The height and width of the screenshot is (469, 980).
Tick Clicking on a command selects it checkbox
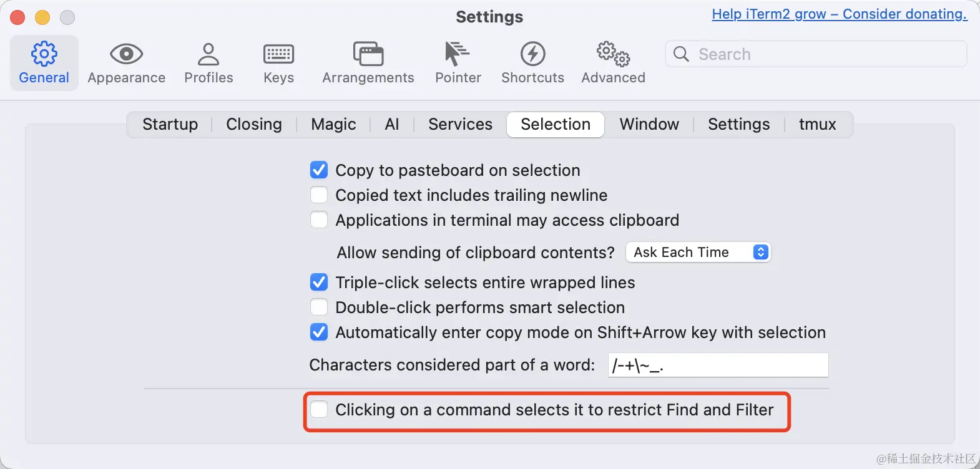319,409
